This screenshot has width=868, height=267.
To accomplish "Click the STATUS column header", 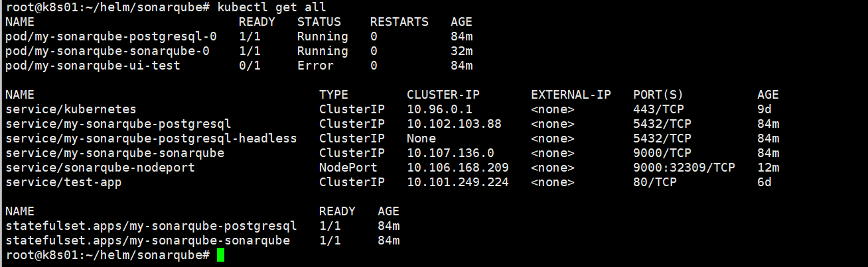I will coord(319,22).
